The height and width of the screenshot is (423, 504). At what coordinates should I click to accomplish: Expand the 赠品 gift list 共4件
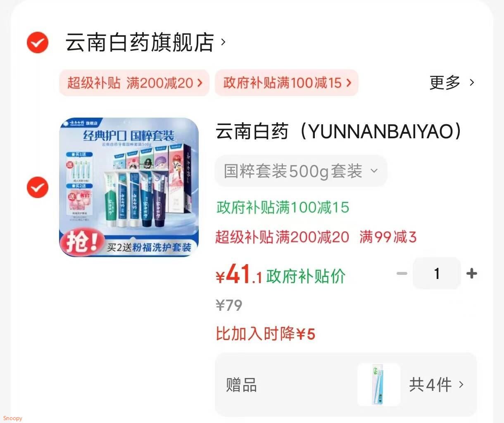[x=346, y=385]
